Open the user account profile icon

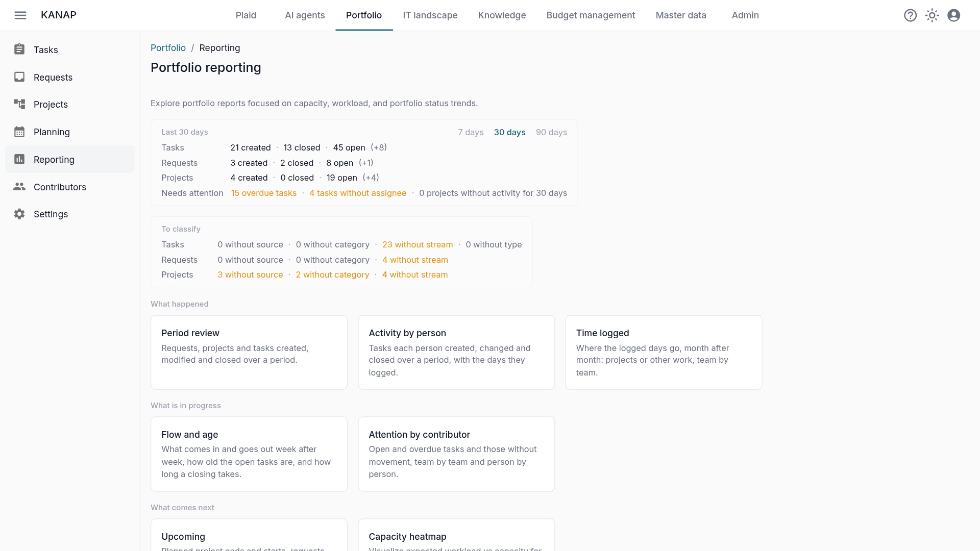click(953, 15)
